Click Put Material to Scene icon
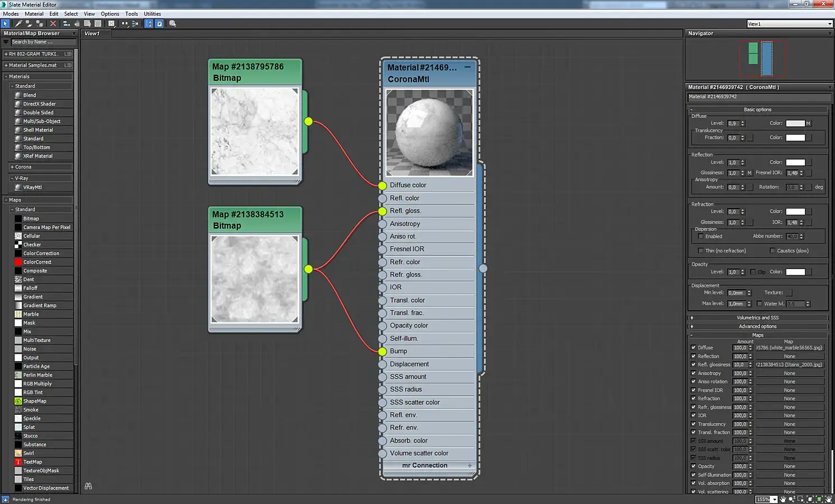 [29, 24]
